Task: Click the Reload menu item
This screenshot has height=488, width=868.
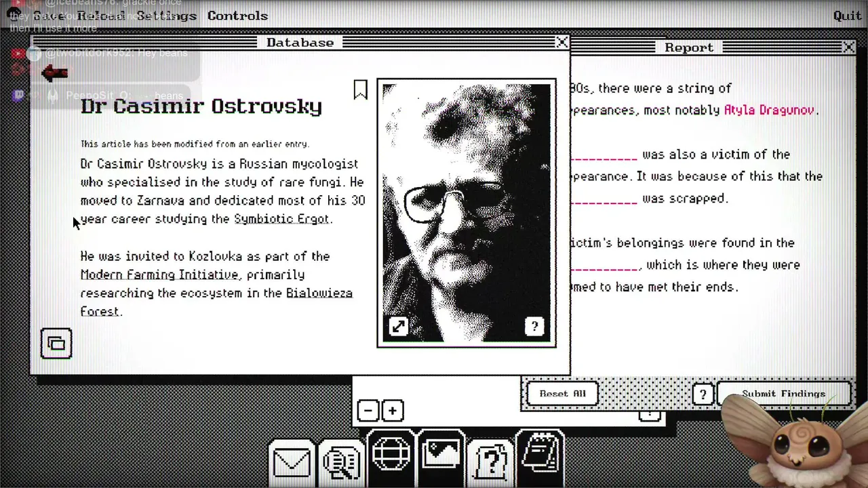Action: point(101,16)
